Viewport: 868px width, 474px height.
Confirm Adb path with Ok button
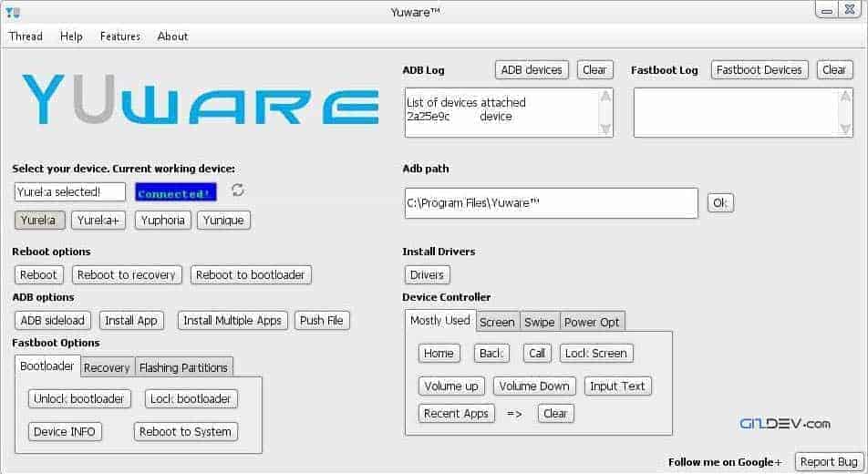coord(720,203)
